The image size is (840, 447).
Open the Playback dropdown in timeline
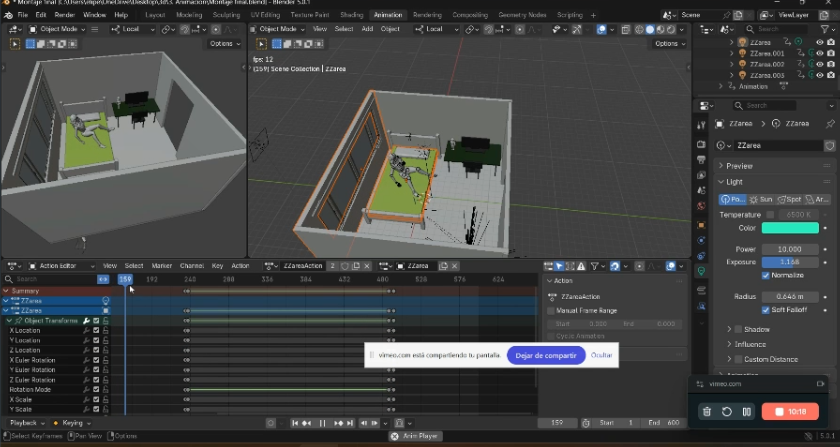25,423
